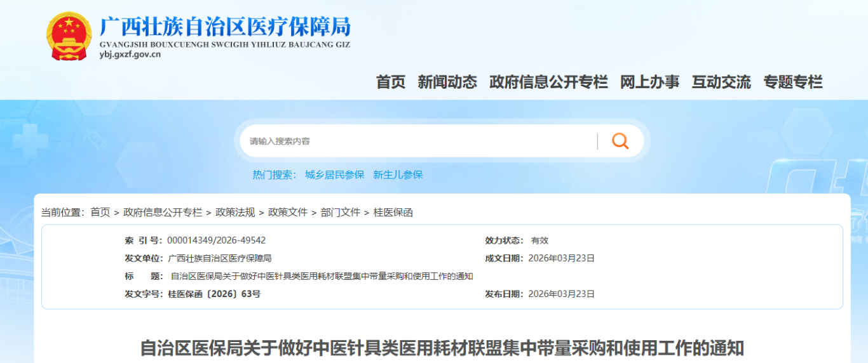Click the article headline about 中医针具类医用耗材
This screenshot has width=868, height=363.
click(x=442, y=348)
